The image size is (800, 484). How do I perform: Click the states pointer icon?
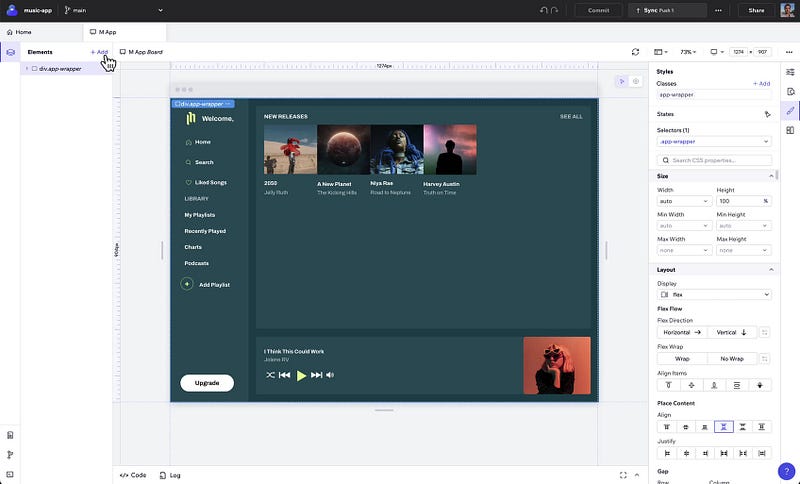(x=767, y=114)
